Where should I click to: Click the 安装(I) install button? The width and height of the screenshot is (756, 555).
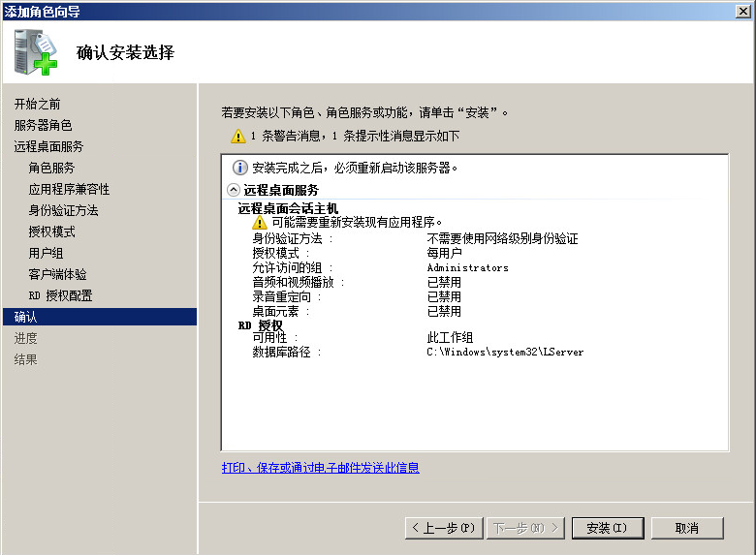pos(608,528)
